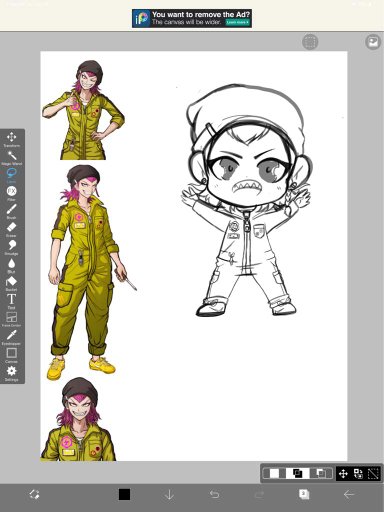Set selection mode to new selection
The width and height of the screenshot is (384, 512).
(274, 473)
